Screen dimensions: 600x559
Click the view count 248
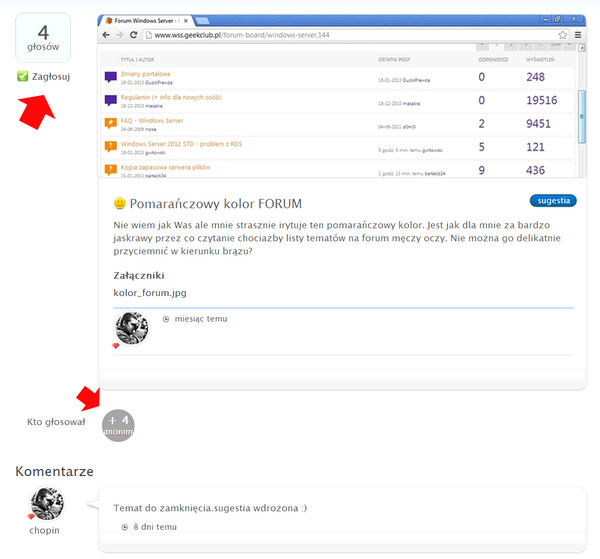[x=535, y=77]
